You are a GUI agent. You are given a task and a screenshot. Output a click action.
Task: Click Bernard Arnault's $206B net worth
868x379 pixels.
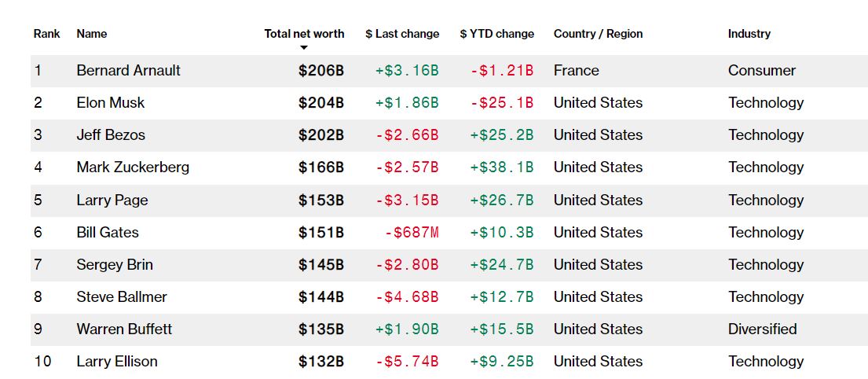click(x=320, y=71)
